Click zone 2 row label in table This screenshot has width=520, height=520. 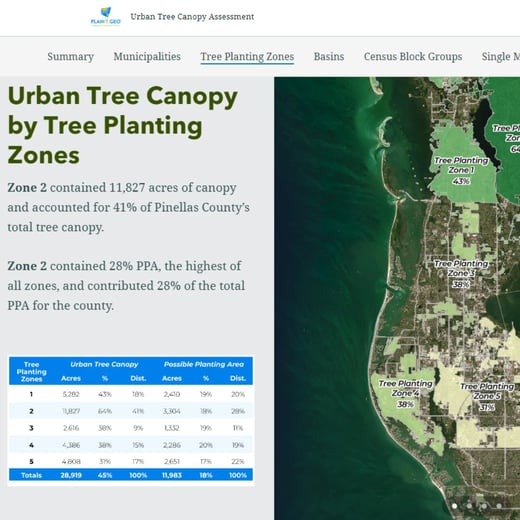pyautogui.click(x=31, y=411)
